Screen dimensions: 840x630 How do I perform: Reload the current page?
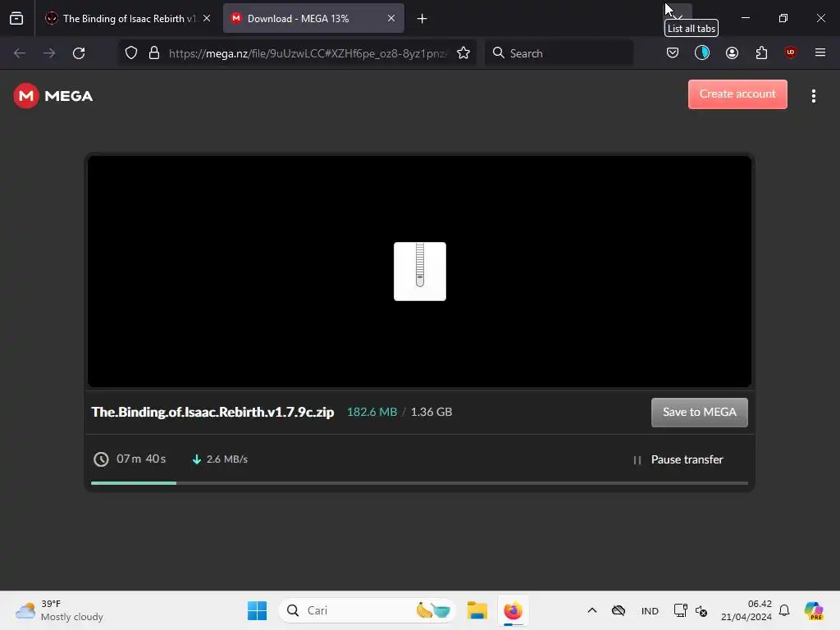click(79, 53)
